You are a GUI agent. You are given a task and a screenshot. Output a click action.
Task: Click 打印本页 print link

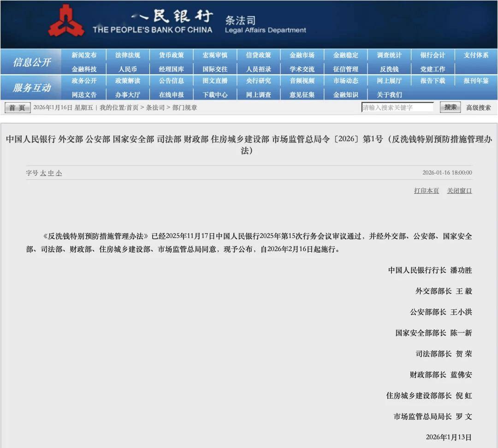[426, 191]
